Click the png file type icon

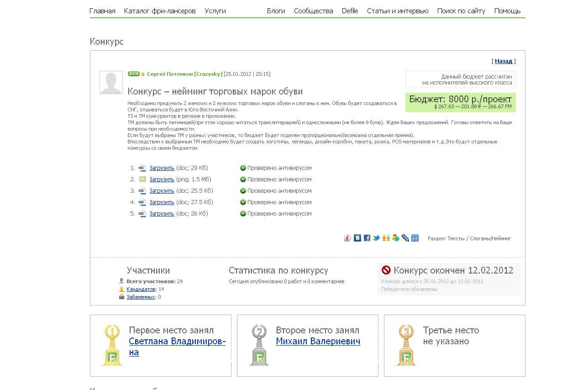coord(142,179)
